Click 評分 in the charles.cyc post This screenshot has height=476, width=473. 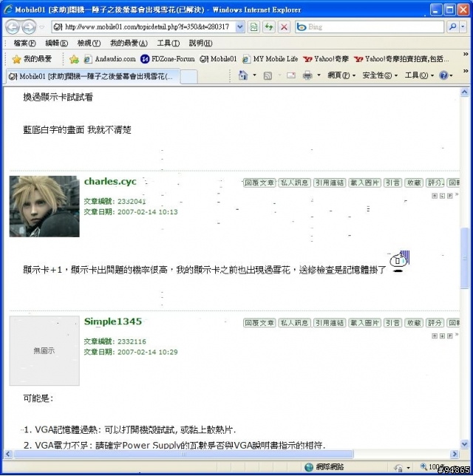[x=435, y=183]
